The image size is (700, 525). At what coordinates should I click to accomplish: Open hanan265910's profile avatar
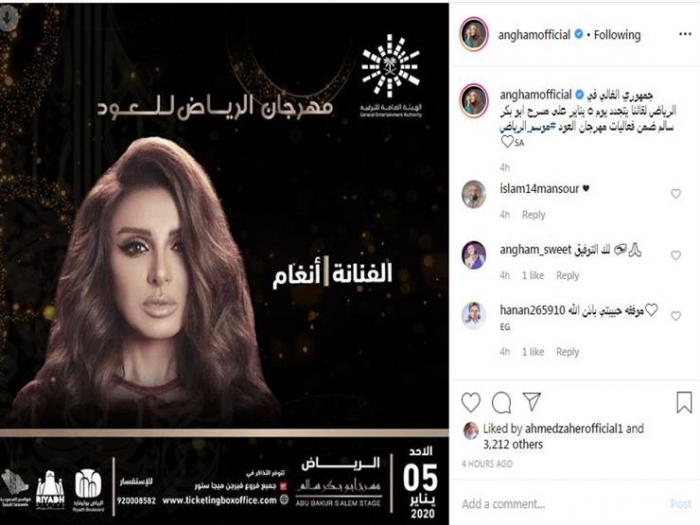pyautogui.click(x=474, y=316)
